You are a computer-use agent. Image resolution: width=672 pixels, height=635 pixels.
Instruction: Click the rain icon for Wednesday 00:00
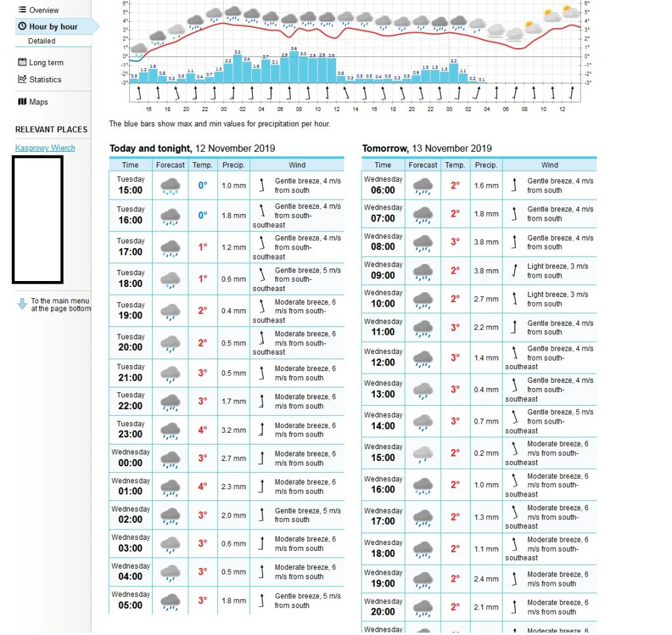(170, 459)
